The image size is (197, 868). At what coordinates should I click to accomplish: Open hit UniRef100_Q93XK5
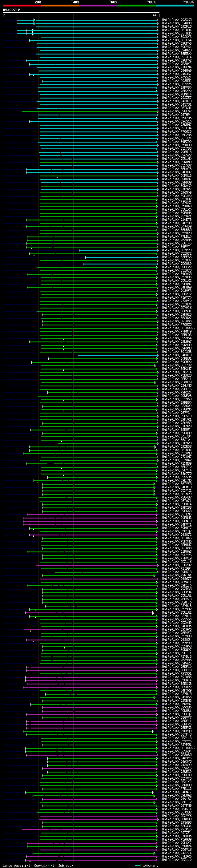pos(177,20)
